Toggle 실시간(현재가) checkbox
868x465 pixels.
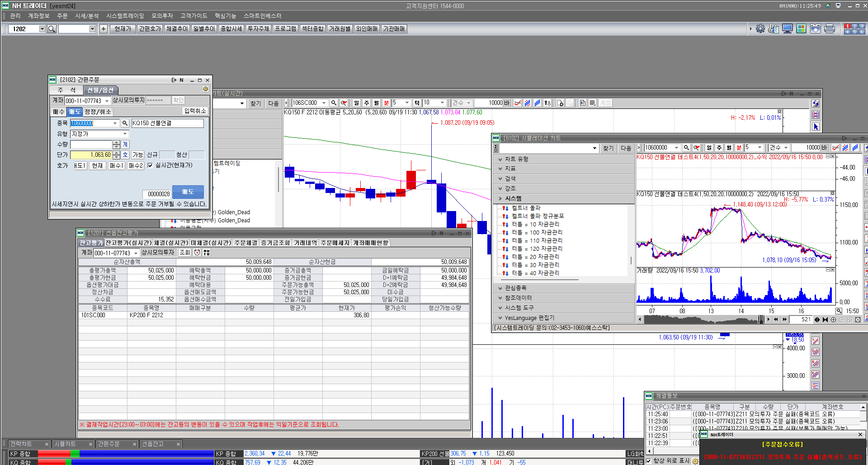(x=150, y=165)
